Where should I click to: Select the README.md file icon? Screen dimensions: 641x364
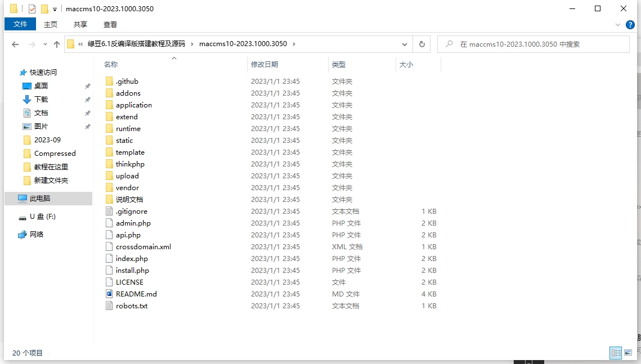pos(109,294)
